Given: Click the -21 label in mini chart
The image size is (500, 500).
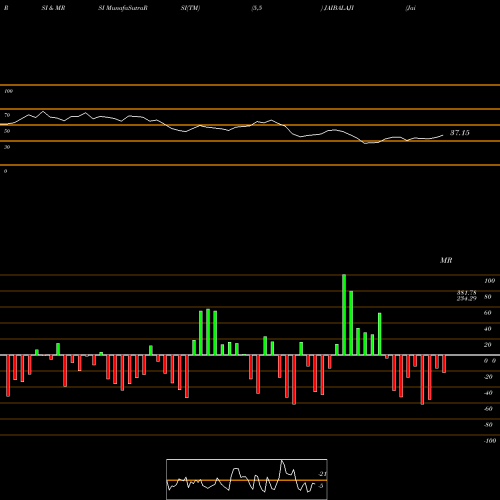Looking at the screenshot, I should (322, 474).
